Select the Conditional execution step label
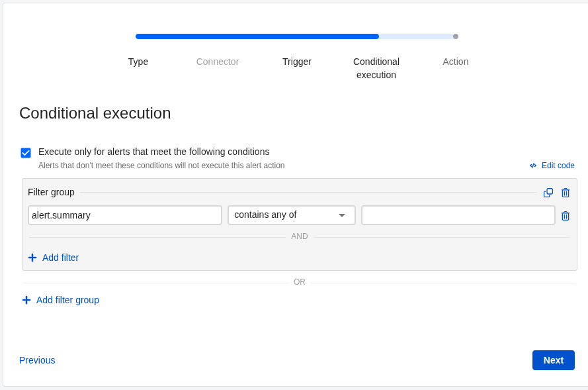Image resolution: width=588 pixels, height=390 pixels. (376, 68)
